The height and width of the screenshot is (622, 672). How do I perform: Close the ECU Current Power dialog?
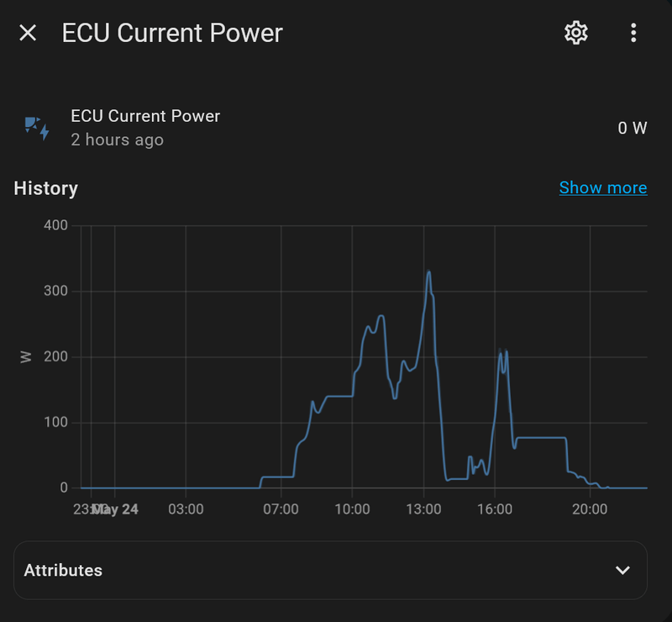[x=28, y=33]
